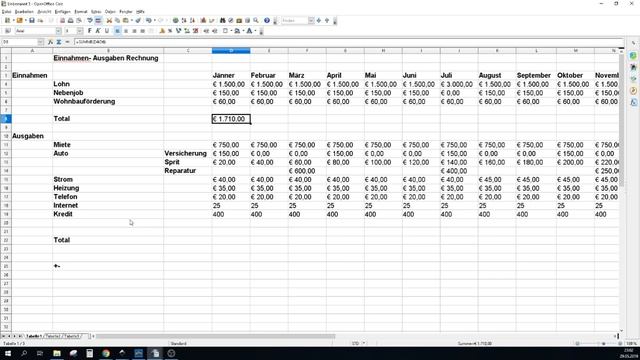
Task: Toggle align right
Action: (x=134, y=31)
